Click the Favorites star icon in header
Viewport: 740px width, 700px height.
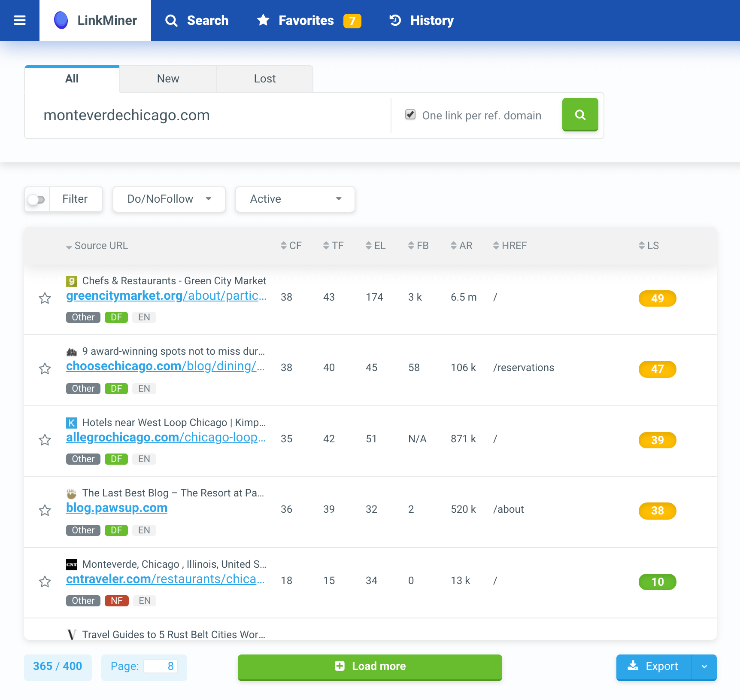click(263, 20)
